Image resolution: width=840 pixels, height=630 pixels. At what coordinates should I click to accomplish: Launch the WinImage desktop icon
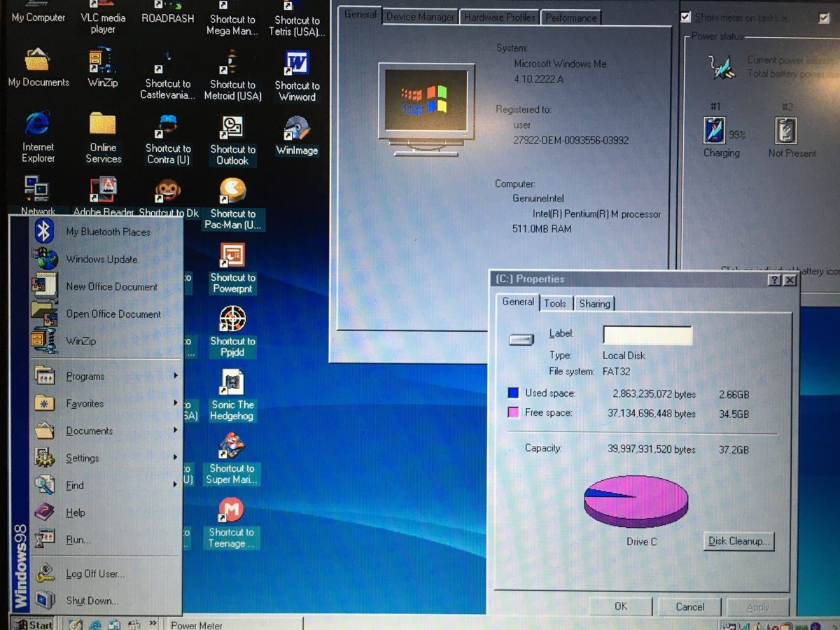tap(297, 136)
